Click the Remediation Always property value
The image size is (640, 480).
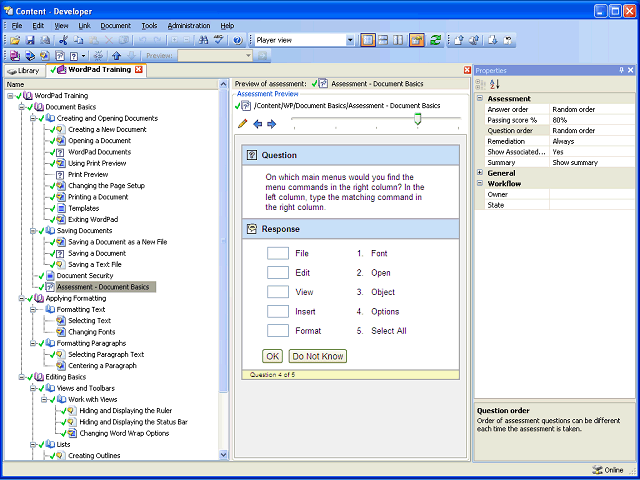(x=592, y=141)
